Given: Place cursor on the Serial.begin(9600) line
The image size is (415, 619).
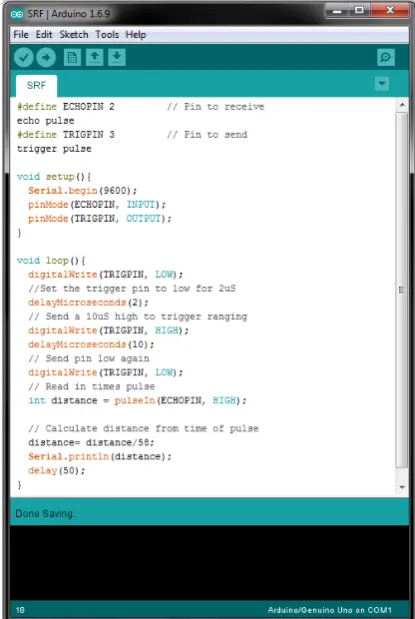Looking at the screenshot, I should [x=83, y=191].
